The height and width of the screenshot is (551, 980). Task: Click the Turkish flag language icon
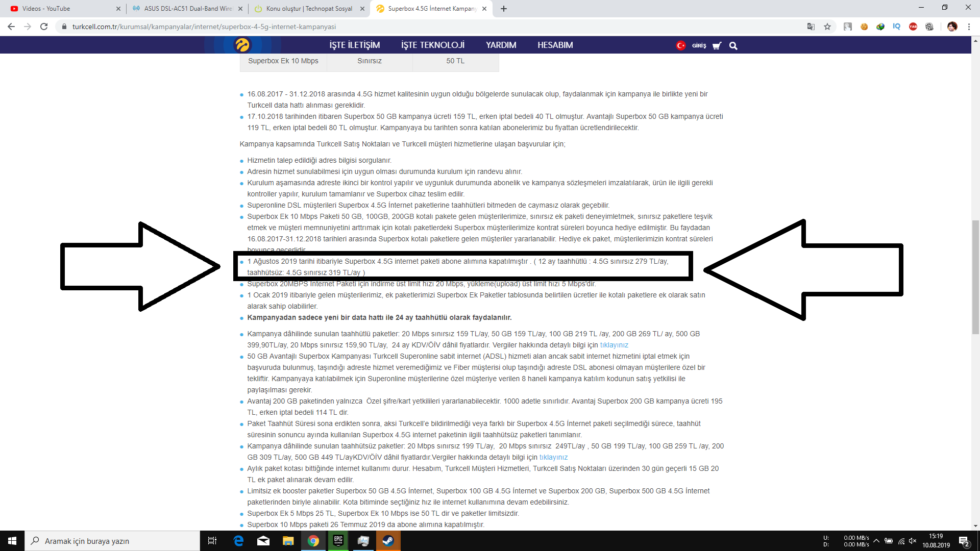(680, 45)
